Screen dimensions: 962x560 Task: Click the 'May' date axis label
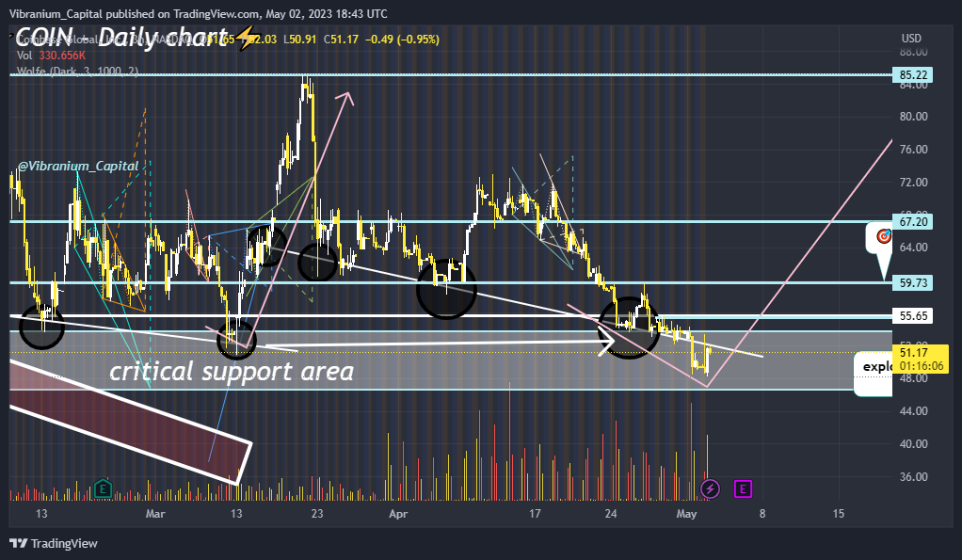coord(686,514)
